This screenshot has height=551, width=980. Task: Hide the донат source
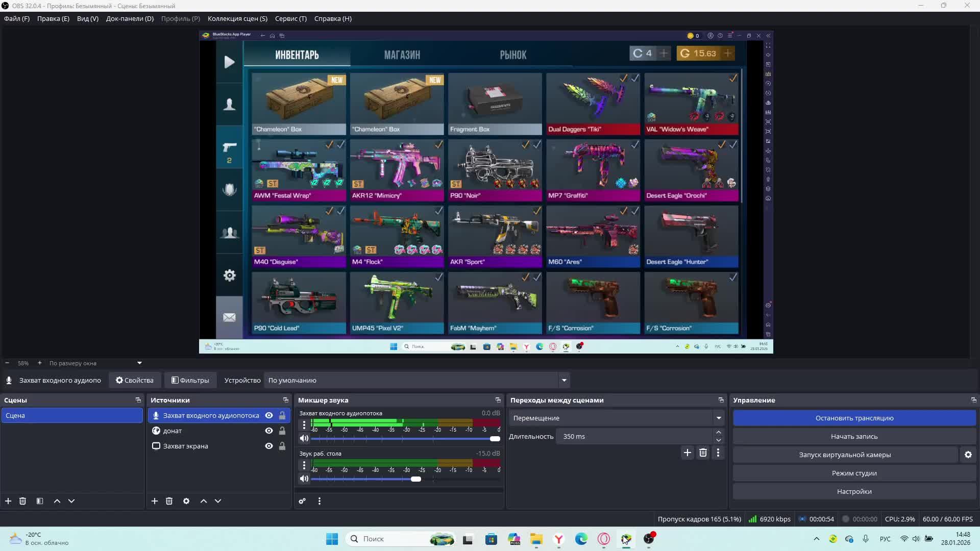(269, 431)
